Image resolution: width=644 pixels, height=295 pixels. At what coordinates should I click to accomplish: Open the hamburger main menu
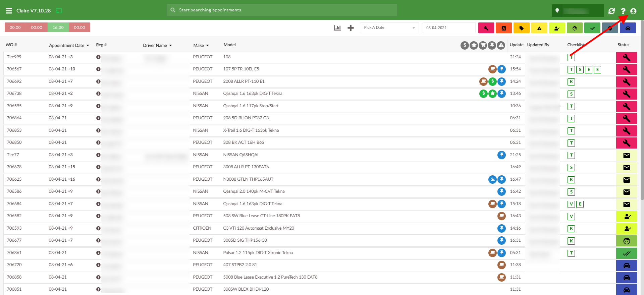click(x=9, y=11)
